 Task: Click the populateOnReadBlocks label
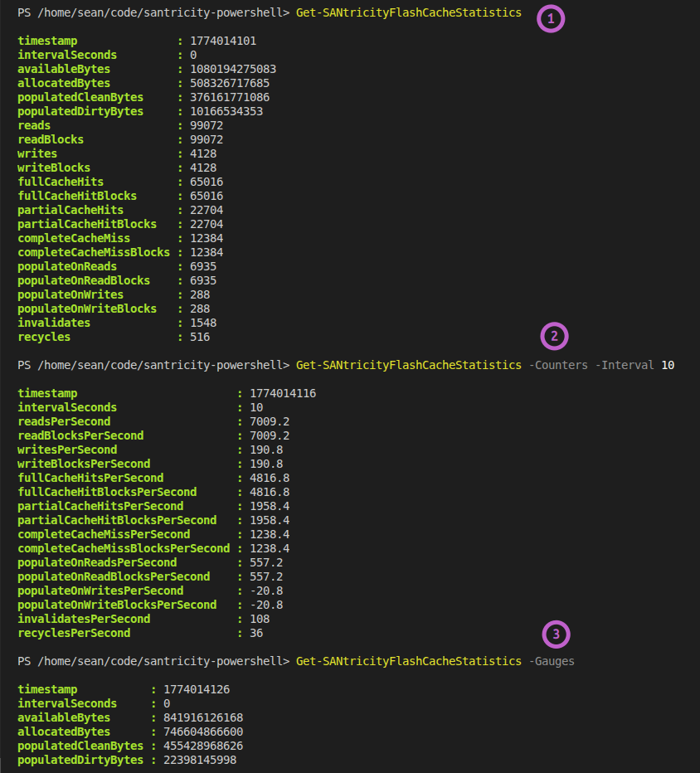click(84, 280)
